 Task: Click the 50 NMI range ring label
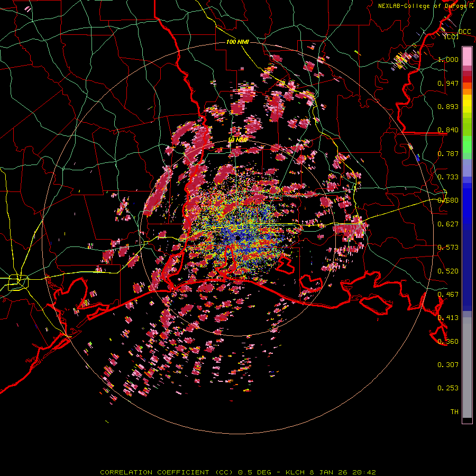[237, 140]
